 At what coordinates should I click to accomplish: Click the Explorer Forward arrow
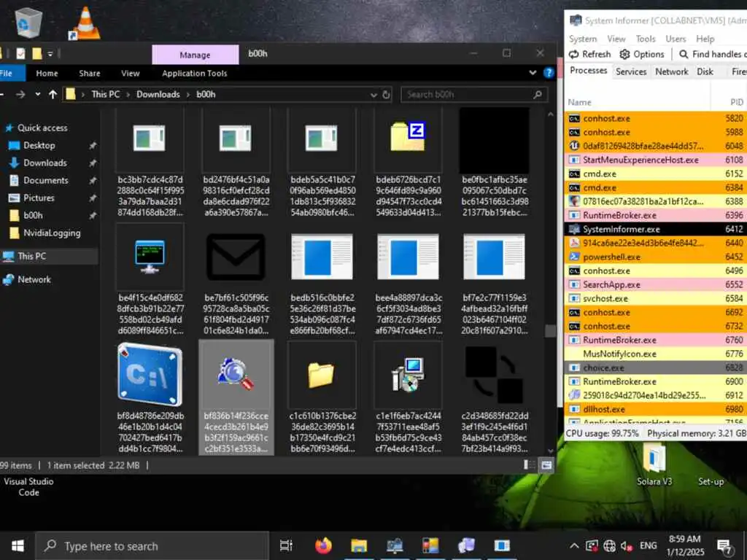coord(20,94)
